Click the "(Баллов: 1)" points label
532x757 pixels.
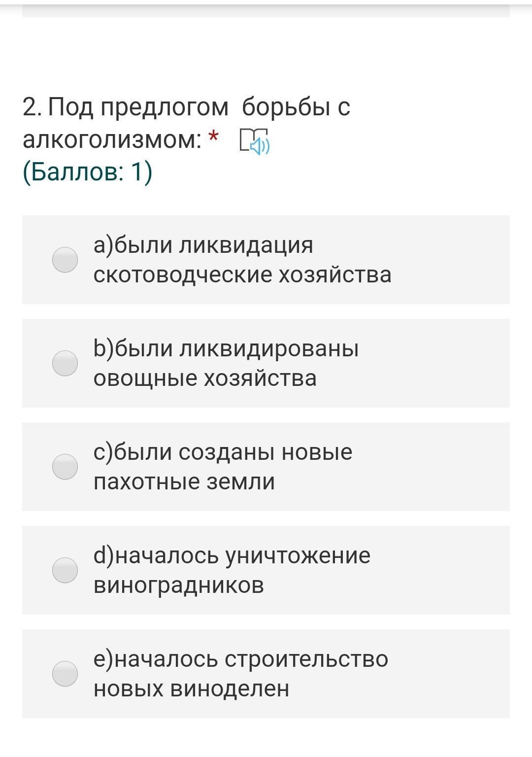point(88,172)
